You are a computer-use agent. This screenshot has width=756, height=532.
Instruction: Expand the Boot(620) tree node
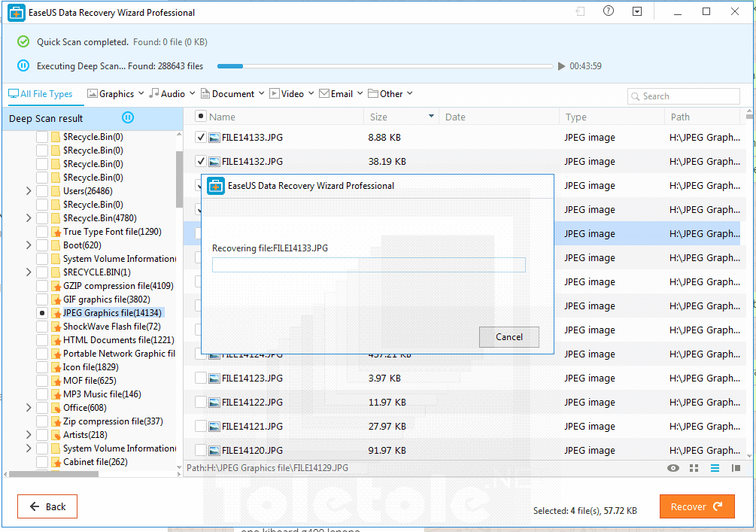point(29,245)
